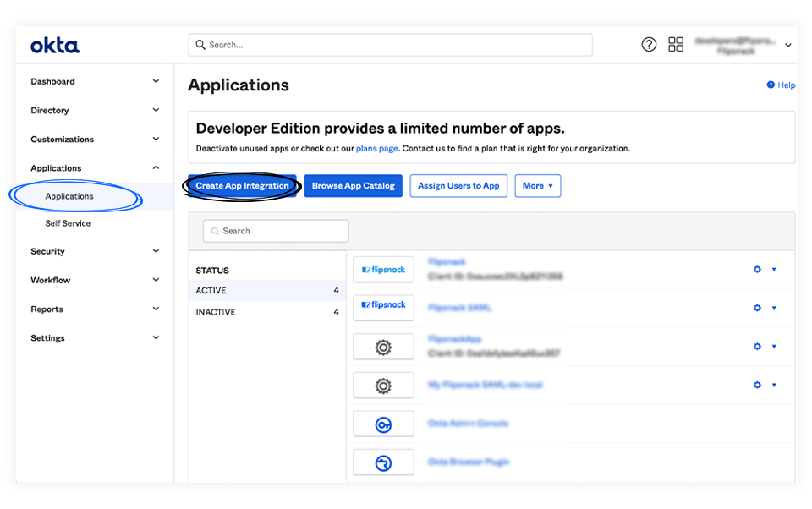
Task: Click the key icon for Okta Admin Console
Action: [383, 424]
